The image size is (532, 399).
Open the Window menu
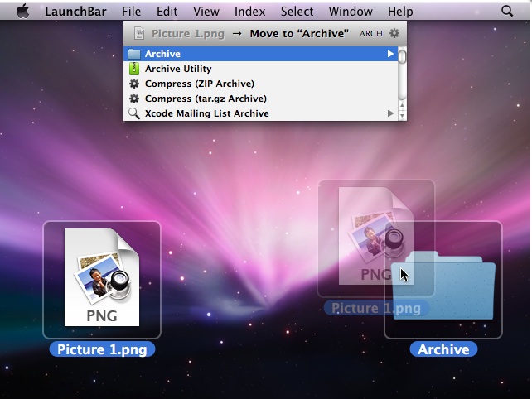(351, 12)
